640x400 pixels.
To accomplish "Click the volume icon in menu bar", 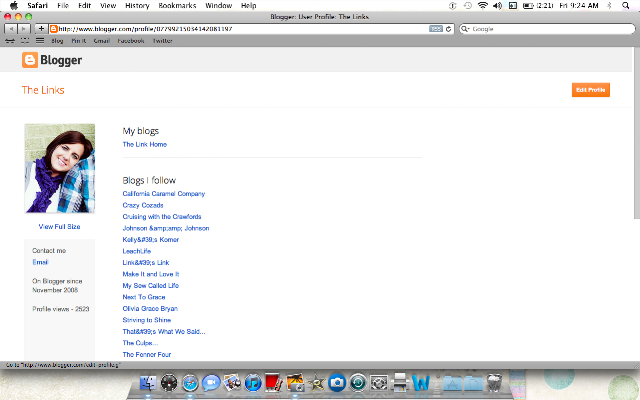I will coord(498,6).
